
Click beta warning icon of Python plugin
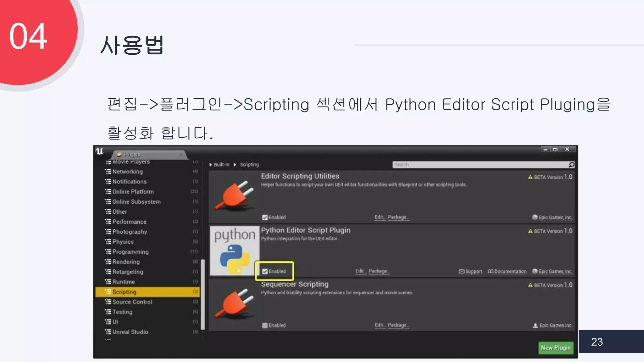point(530,231)
